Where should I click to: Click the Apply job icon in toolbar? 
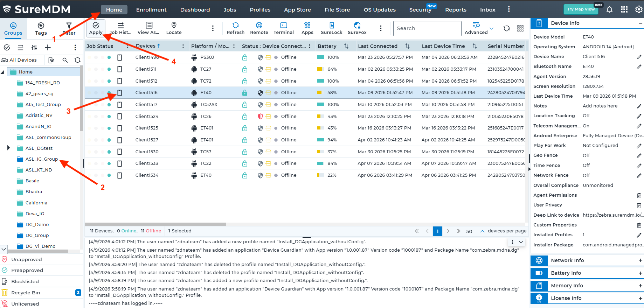(x=96, y=28)
